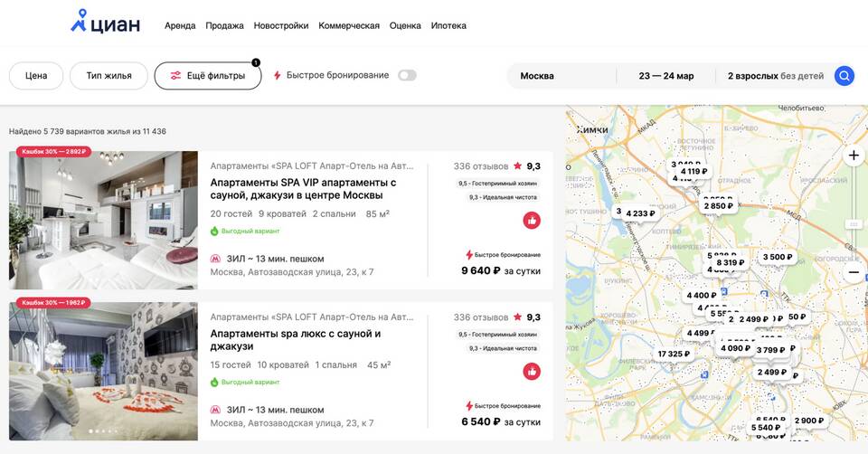
Task: Click the Москва destination field
Action: (x=561, y=76)
